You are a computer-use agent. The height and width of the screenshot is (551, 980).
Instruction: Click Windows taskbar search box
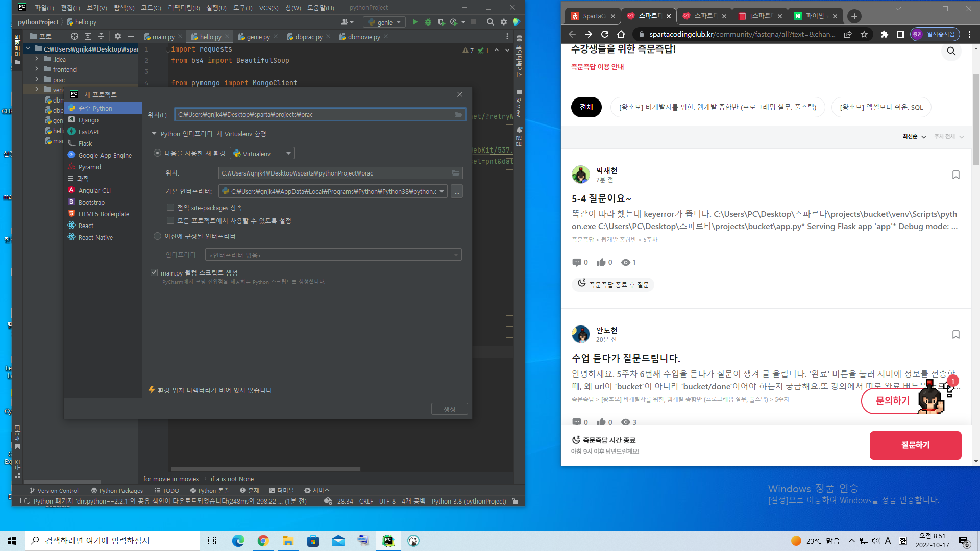click(112, 541)
